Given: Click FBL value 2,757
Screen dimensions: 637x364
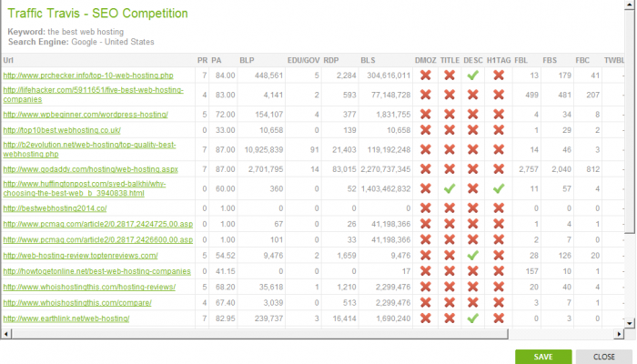Looking at the screenshot, I should (x=529, y=169).
